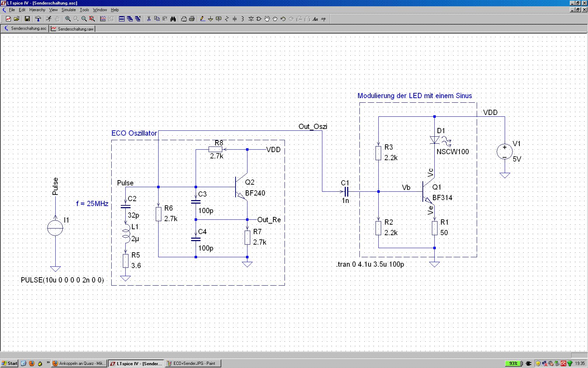
Task: Click the Windows Start button
Action: pyautogui.click(x=9, y=363)
